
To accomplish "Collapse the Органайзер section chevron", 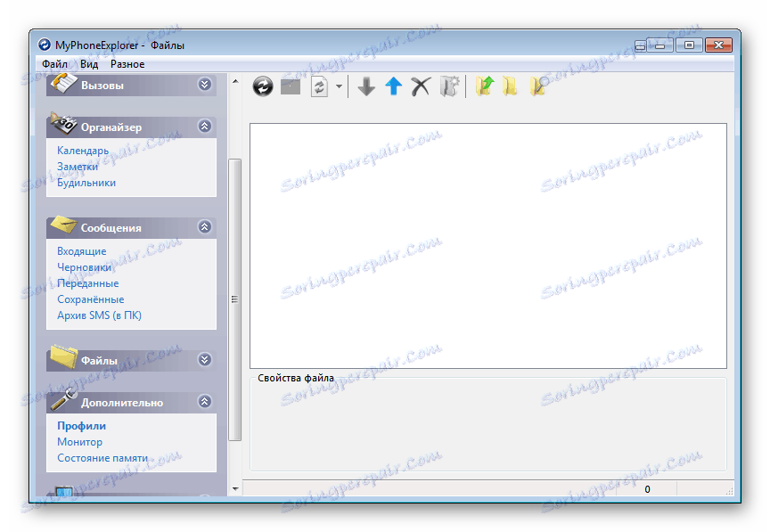I will (205, 127).
